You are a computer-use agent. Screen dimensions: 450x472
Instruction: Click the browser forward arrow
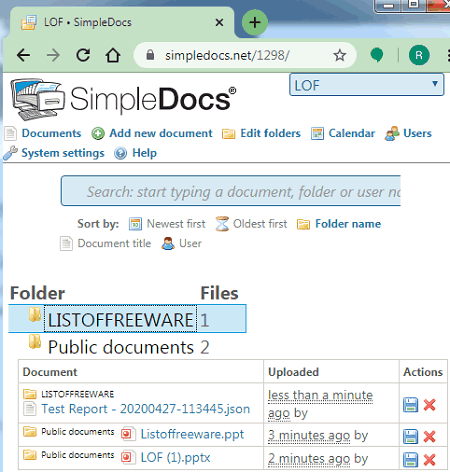pyautogui.click(x=53, y=55)
